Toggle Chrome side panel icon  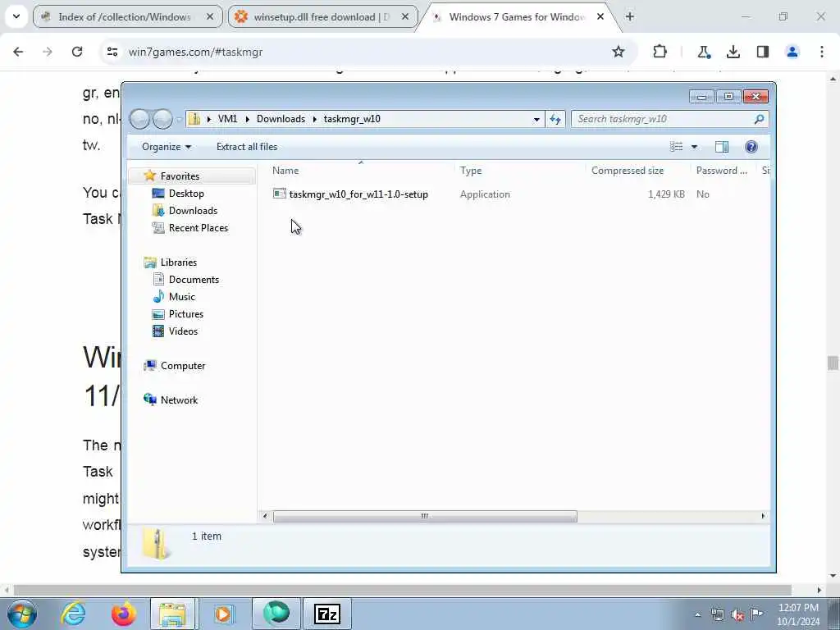tap(762, 52)
